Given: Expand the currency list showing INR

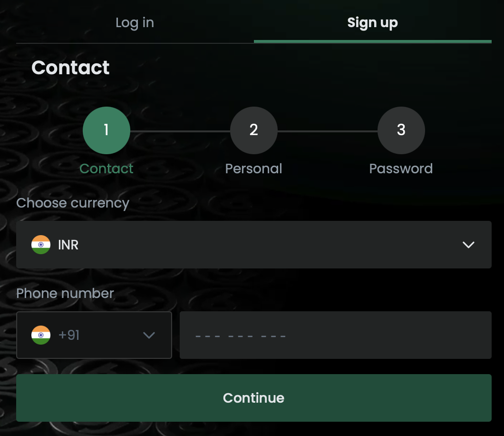Looking at the screenshot, I should coord(254,245).
